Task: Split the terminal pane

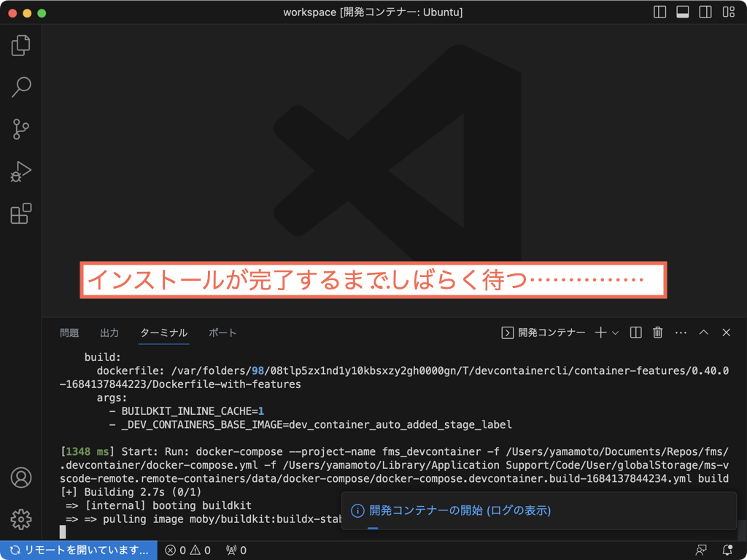Action: [636, 332]
